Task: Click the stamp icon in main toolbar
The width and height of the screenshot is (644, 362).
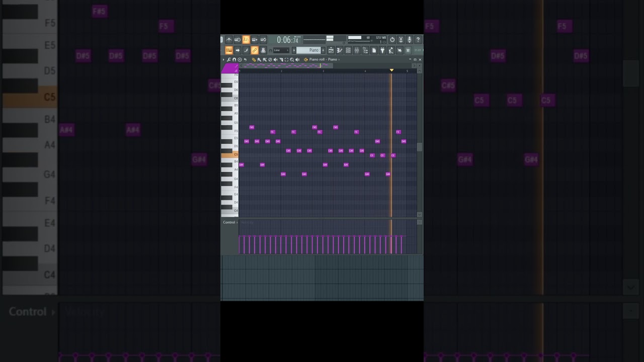Action: (x=263, y=50)
